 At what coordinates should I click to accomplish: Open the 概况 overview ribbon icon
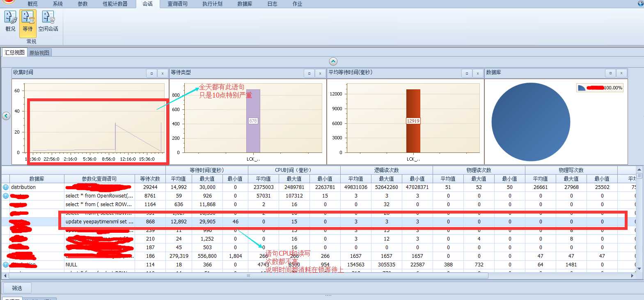click(10, 21)
